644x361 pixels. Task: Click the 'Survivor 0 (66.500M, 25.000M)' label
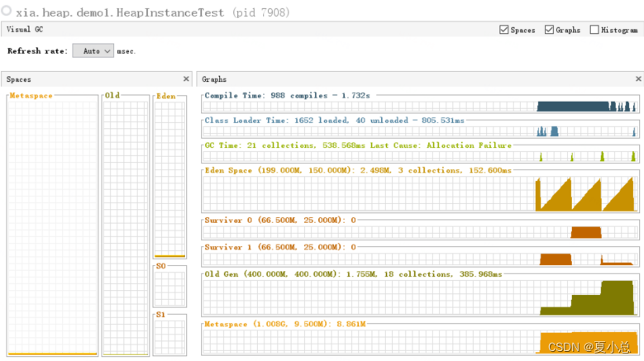[x=275, y=221]
